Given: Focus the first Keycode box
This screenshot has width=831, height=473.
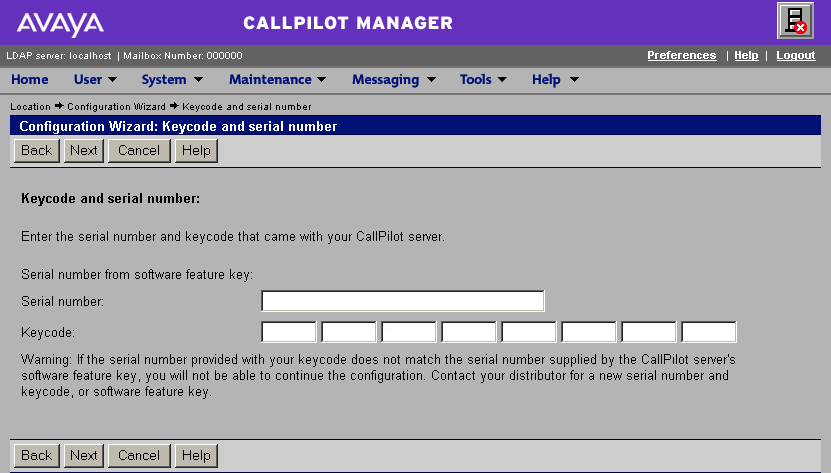Looking at the screenshot, I should [289, 332].
